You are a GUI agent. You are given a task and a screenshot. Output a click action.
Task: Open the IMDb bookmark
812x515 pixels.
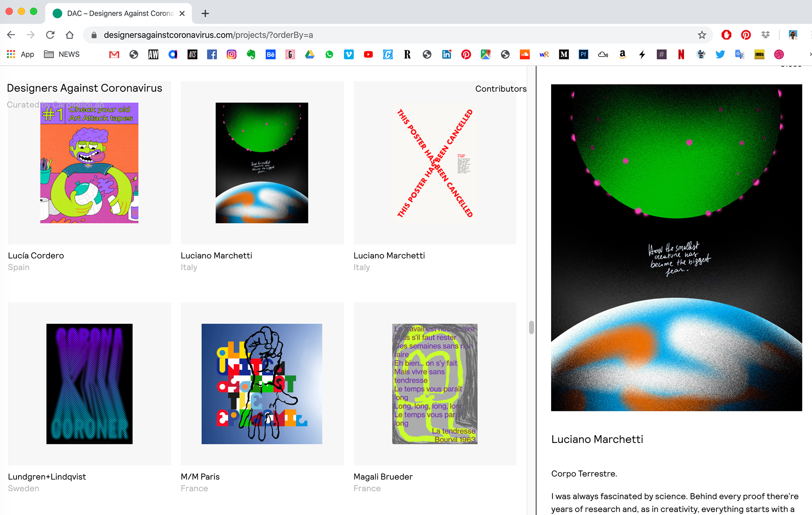[x=760, y=55]
